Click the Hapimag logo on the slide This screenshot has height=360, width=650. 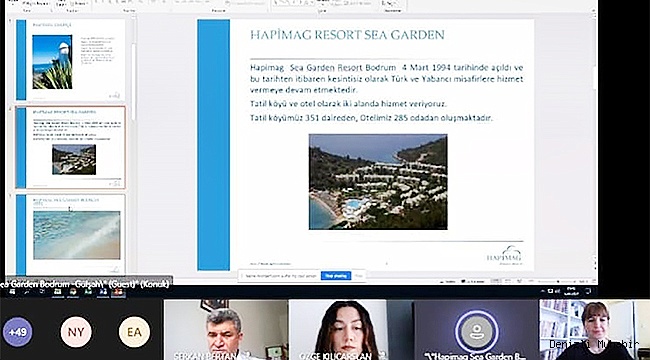505,254
